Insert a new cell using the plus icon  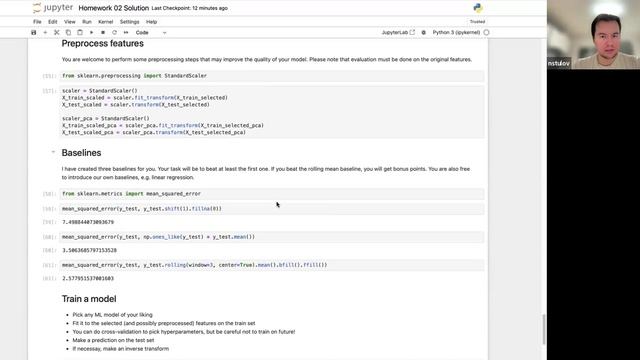[45, 33]
